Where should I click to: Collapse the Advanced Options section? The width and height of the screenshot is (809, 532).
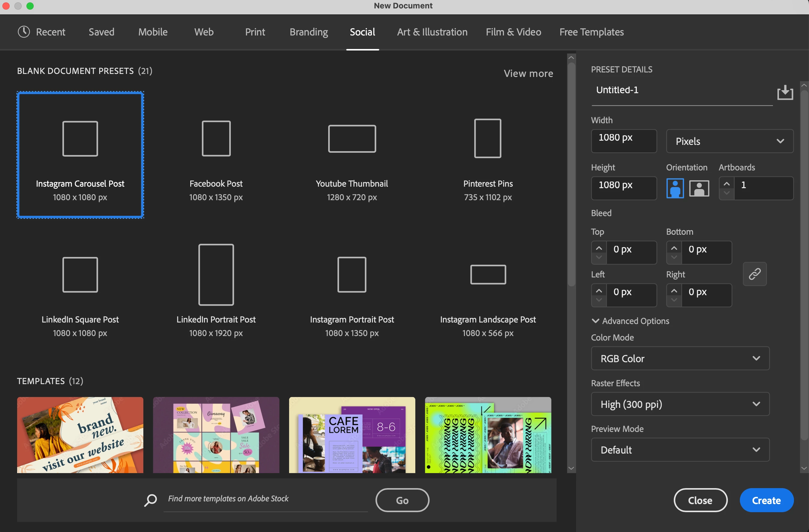tap(596, 321)
